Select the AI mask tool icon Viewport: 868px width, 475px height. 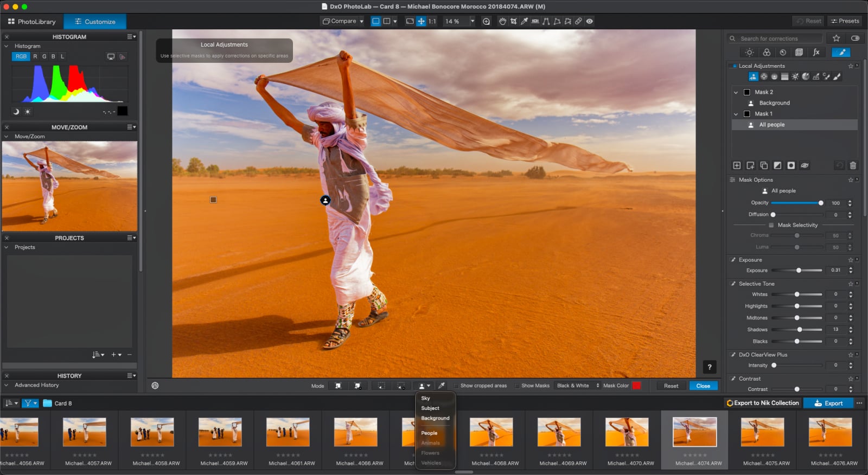tap(753, 76)
